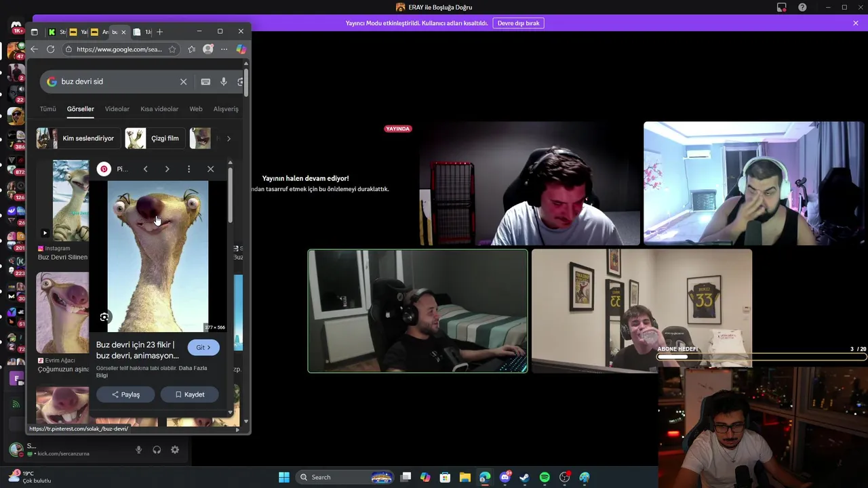Save the image with Kaydet button
Screen dimensions: 868x488
click(x=189, y=394)
